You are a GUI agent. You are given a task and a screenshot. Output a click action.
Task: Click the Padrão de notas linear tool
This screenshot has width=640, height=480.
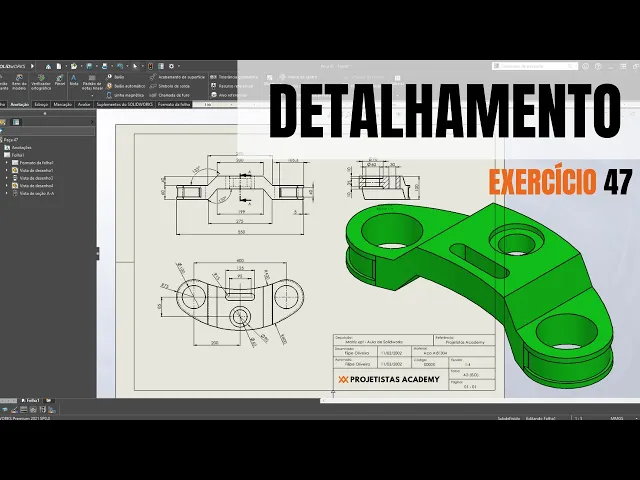(92, 82)
